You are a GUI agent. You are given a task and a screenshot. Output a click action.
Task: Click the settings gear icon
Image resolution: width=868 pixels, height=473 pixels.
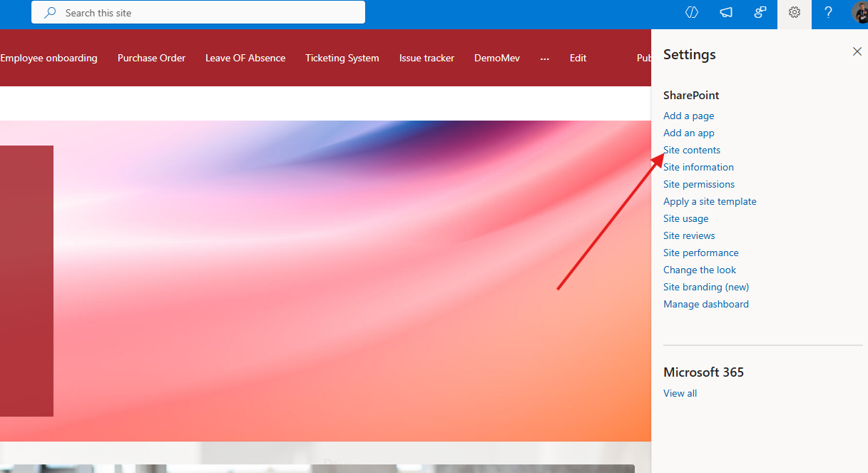794,13
